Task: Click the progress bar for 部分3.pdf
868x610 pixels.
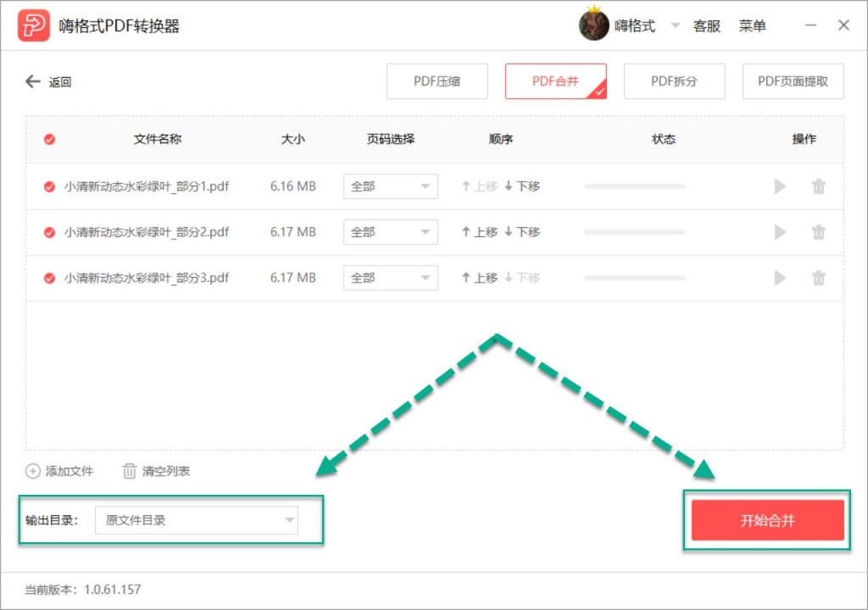Action: pyautogui.click(x=634, y=278)
